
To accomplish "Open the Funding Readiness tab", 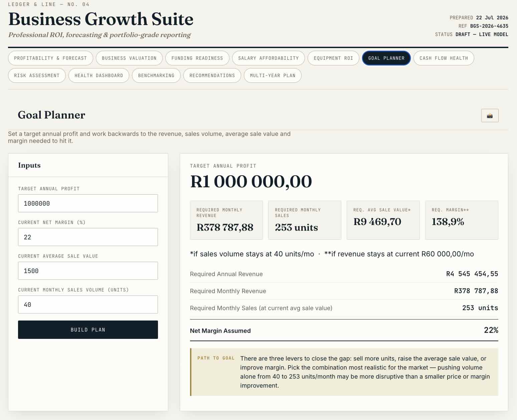I will tap(197, 58).
